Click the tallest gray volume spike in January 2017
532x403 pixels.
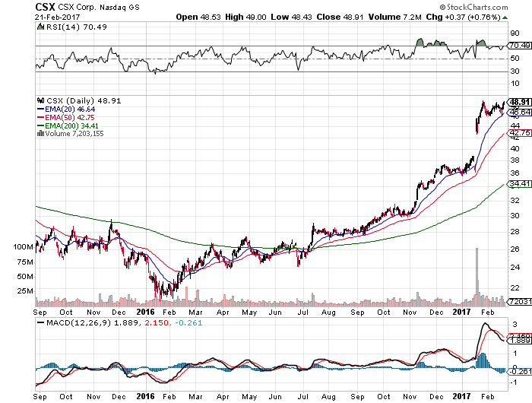(477, 277)
